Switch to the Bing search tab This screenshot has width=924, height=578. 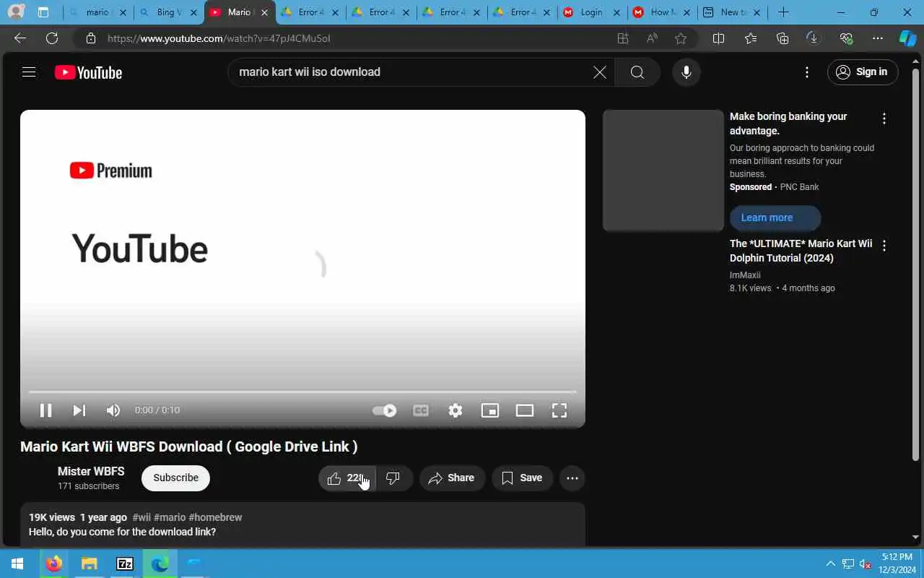pyautogui.click(x=167, y=12)
